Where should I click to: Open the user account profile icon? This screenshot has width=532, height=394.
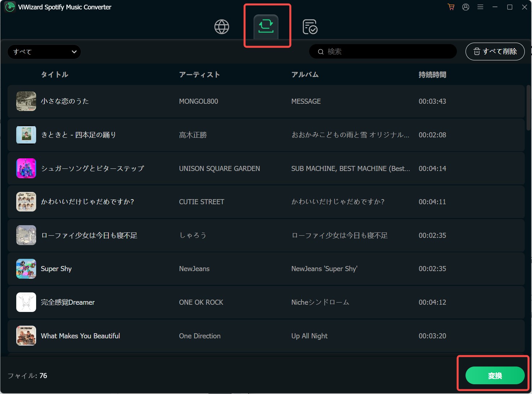coord(466,7)
